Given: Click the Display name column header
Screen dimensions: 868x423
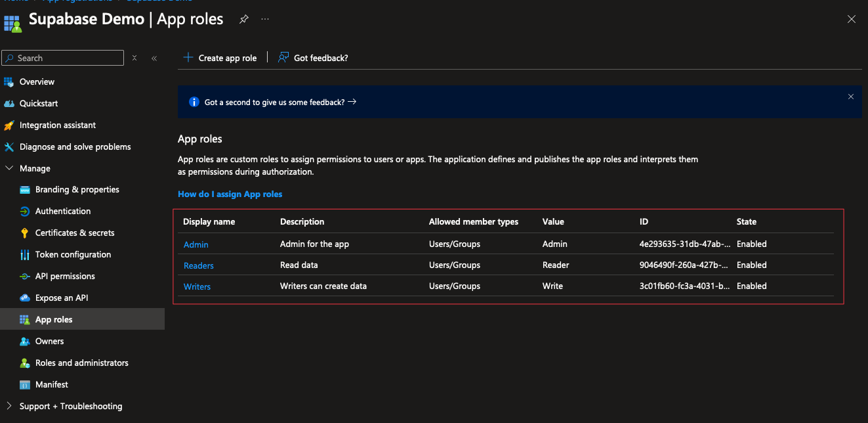Looking at the screenshot, I should tap(209, 222).
